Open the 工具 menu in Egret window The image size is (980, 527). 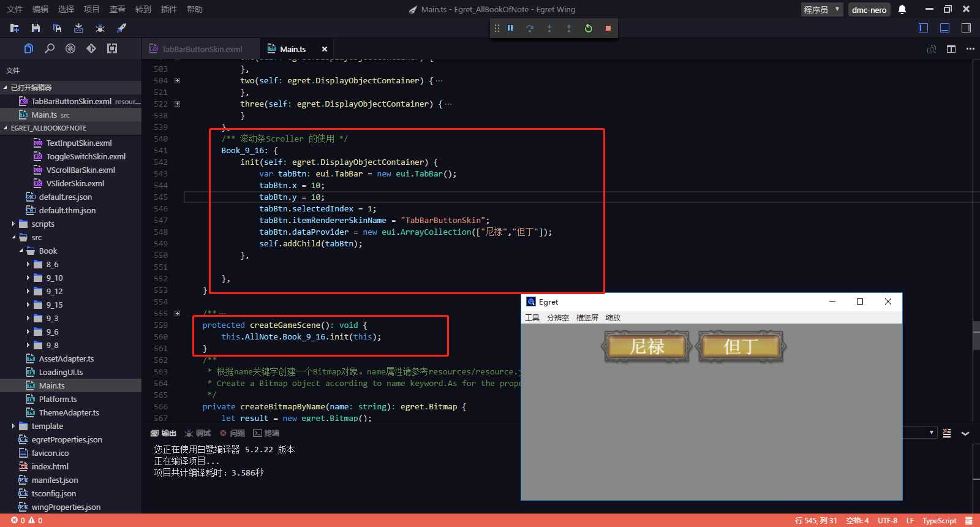point(532,318)
